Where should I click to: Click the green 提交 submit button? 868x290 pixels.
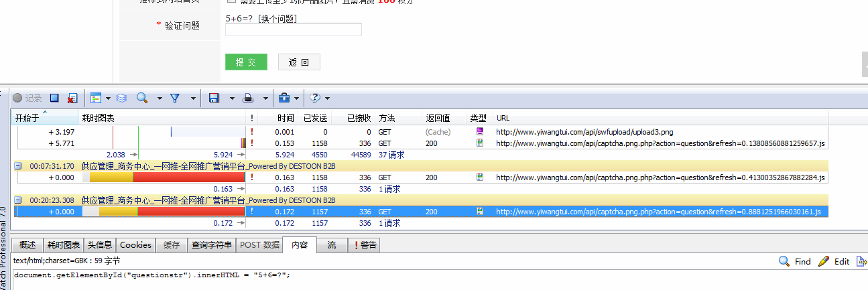click(x=246, y=62)
